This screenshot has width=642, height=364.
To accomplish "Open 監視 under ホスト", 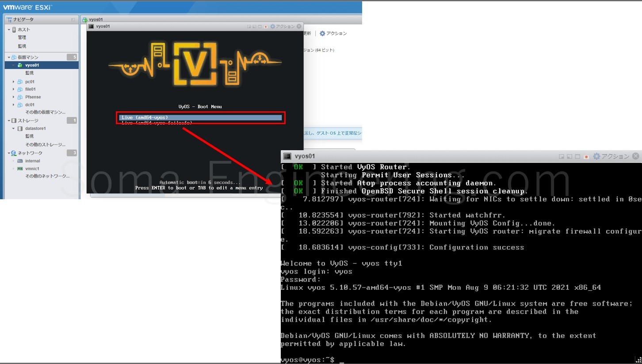I will (22, 46).
